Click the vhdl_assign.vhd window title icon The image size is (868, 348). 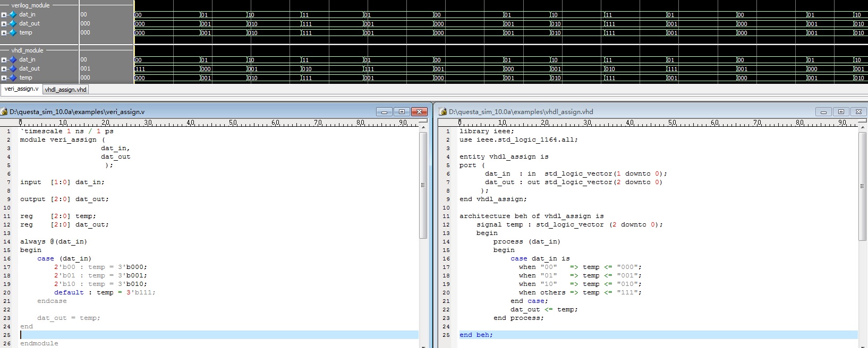(x=443, y=112)
